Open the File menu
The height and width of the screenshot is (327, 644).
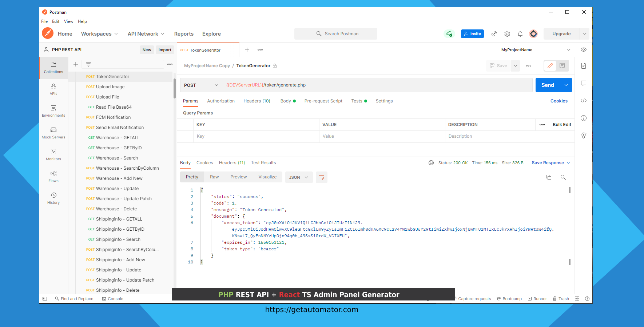44,21
